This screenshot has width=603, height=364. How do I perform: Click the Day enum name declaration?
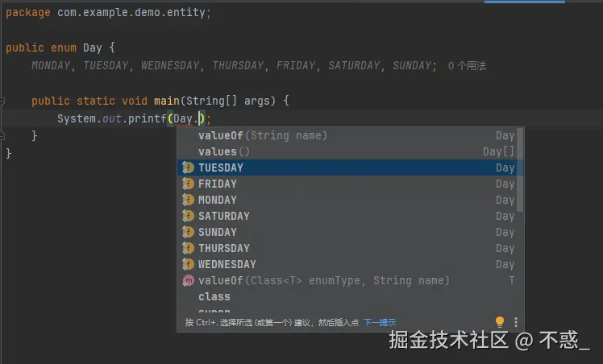[93, 48]
